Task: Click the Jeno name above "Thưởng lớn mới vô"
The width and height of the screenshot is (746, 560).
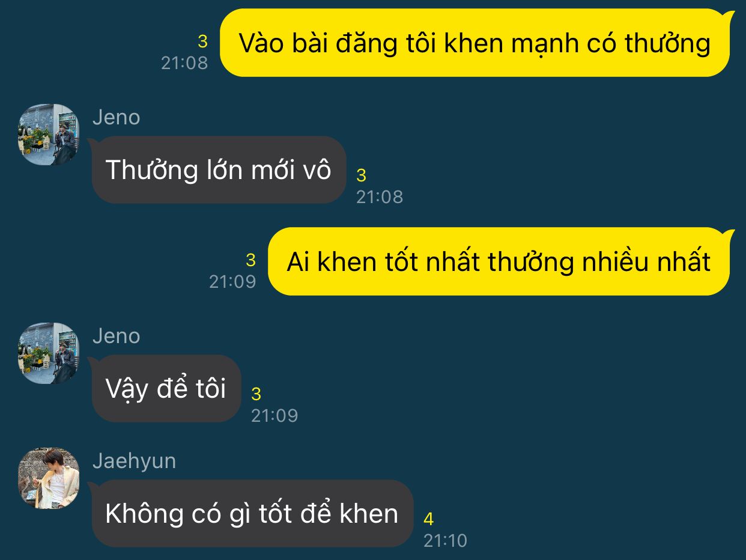Action: (116, 117)
